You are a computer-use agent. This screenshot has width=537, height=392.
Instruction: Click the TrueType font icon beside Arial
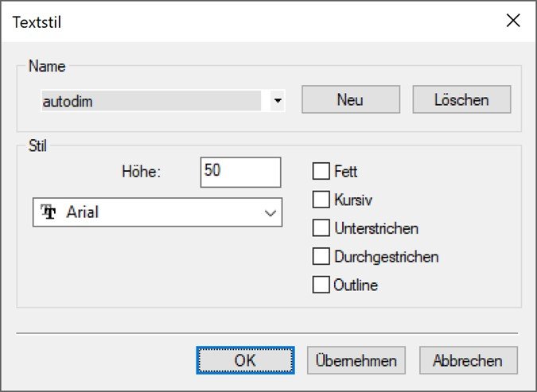click(49, 212)
